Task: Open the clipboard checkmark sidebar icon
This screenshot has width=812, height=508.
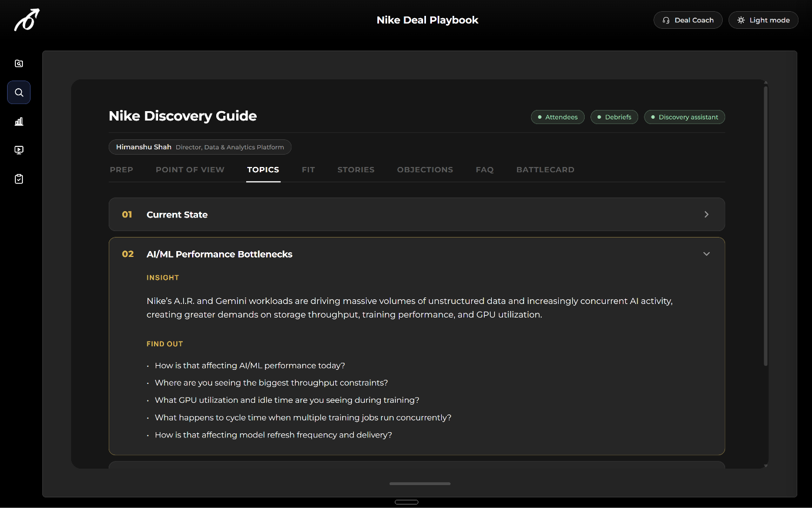Action: click(x=19, y=179)
